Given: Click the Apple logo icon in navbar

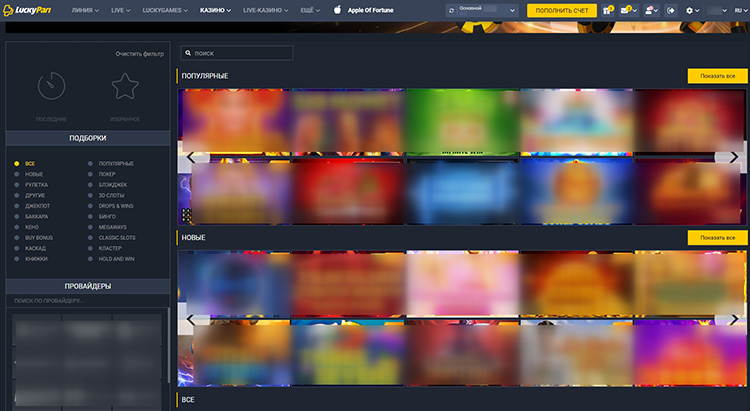Looking at the screenshot, I should coord(338,10).
